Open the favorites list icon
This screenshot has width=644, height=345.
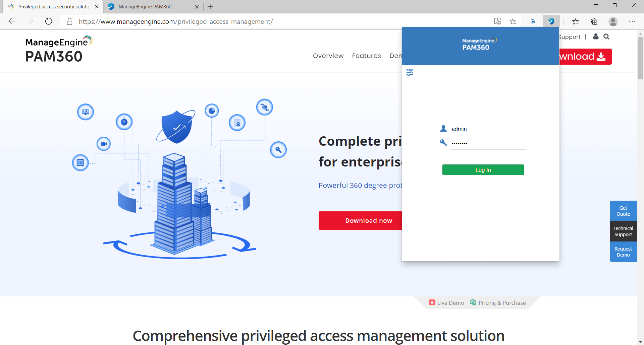point(576,21)
